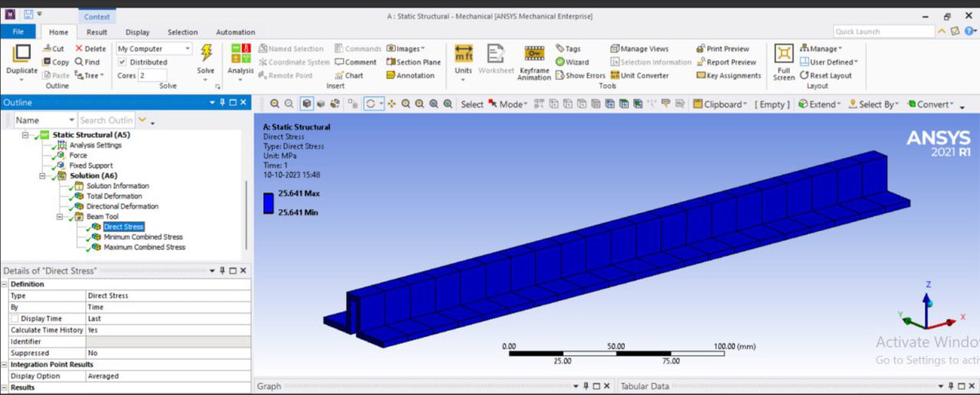
Task: Click Reset Layout
Action: [826, 76]
